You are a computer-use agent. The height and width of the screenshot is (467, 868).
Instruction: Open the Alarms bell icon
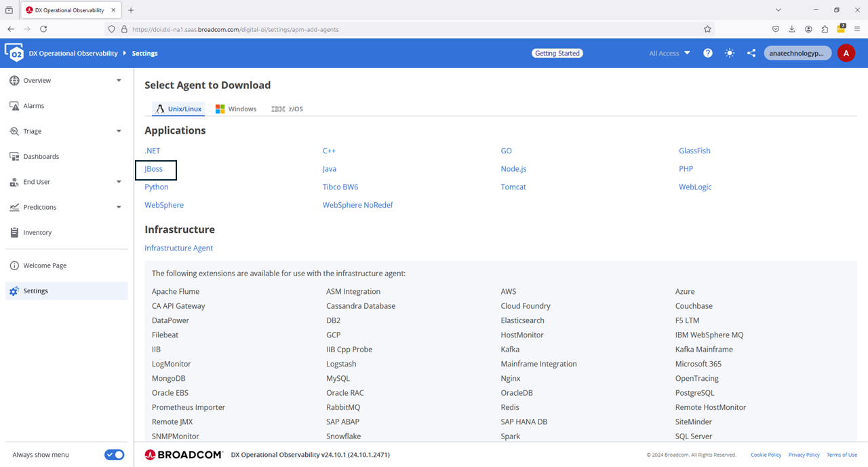click(14, 106)
